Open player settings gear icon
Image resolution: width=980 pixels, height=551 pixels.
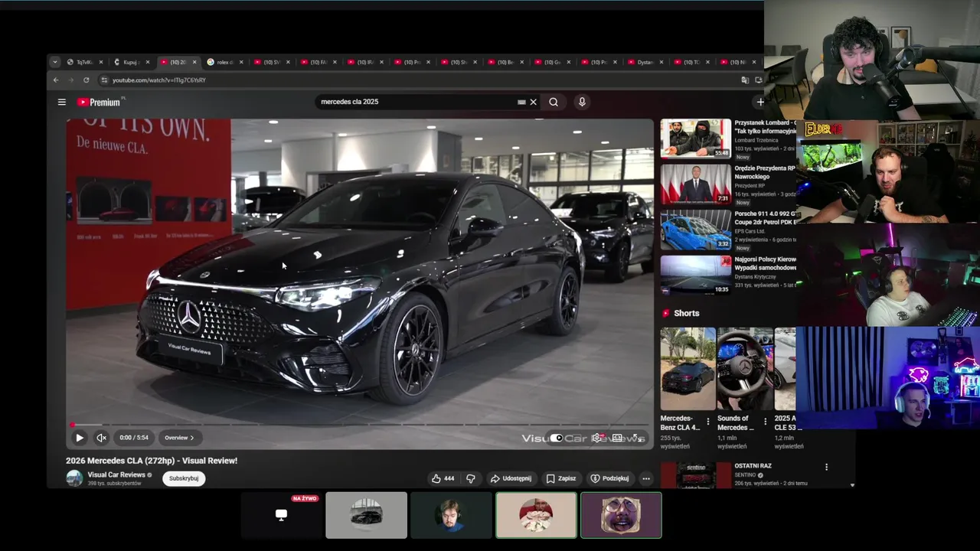(x=596, y=438)
